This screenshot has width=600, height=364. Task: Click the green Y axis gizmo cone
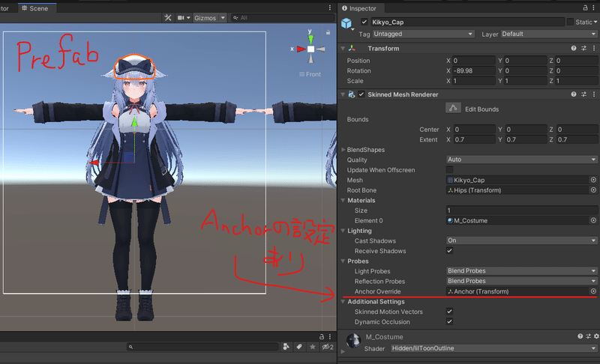pyautogui.click(x=310, y=39)
